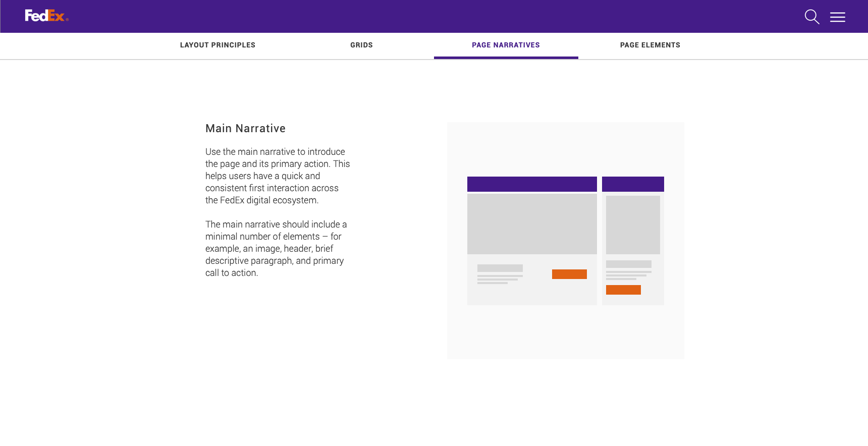Click the orange button in the narrow mockup
This screenshot has width=868, height=446.
coord(623,290)
